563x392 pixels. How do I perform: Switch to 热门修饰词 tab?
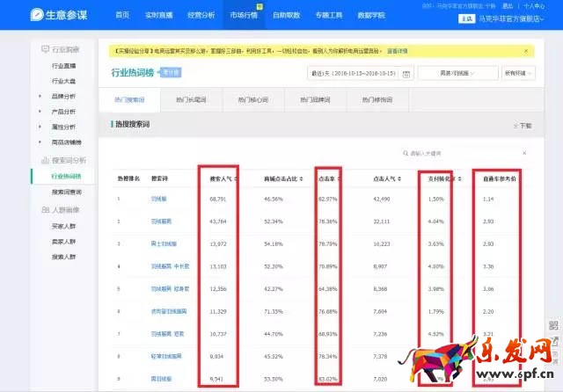pyautogui.click(x=377, y=99)
